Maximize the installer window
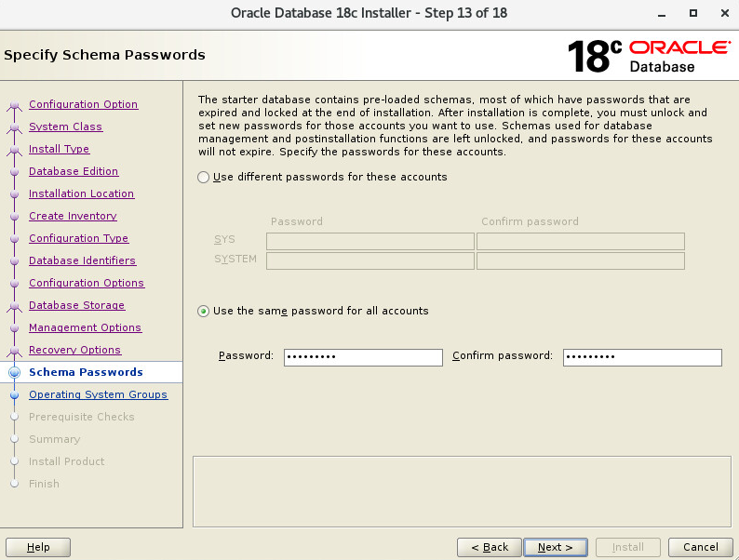Screen dimensions: 739x560 coord(692,13)
